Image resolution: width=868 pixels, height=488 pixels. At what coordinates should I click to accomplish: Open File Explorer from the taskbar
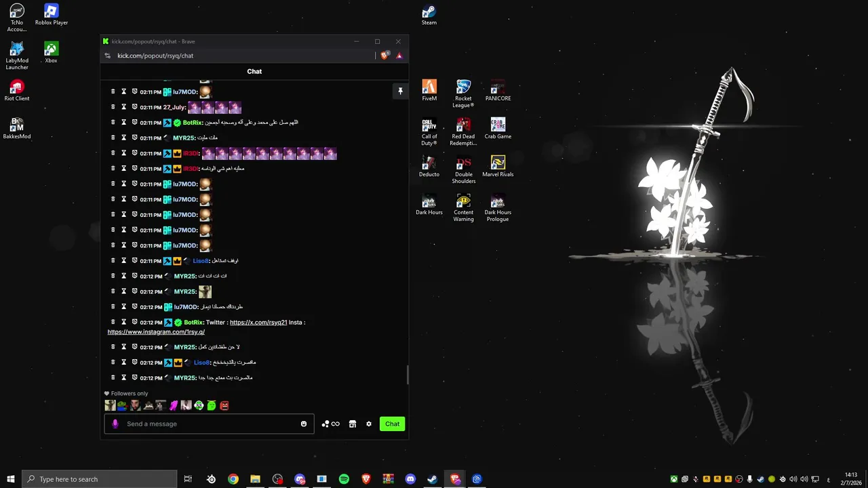click(255, 479)
